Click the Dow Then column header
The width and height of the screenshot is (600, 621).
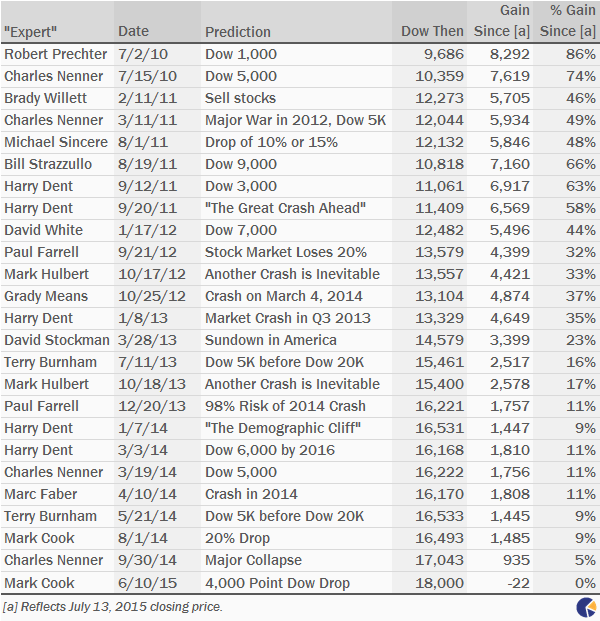(x=432, y=31)
